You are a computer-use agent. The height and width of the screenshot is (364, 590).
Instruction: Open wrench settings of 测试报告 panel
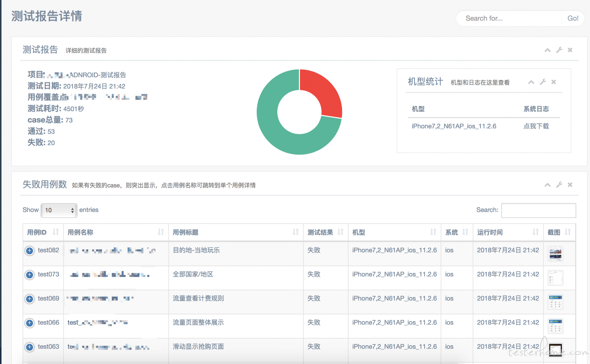tap(559, 50)
